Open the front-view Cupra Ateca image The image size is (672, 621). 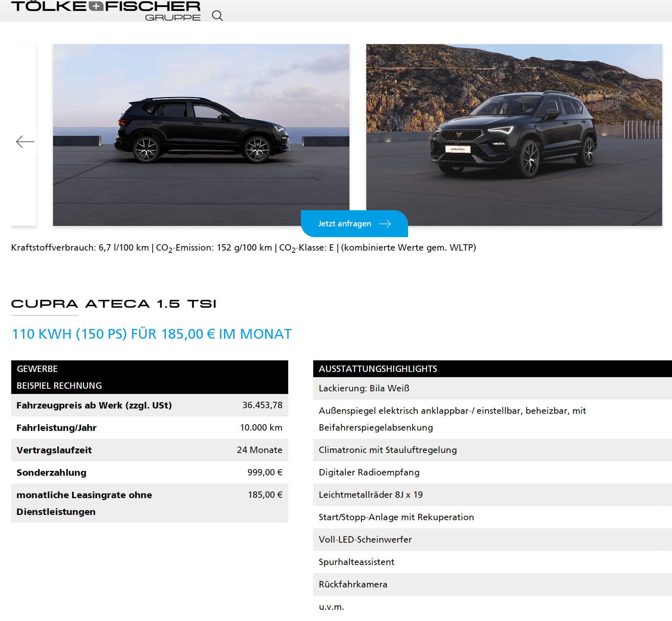[x=514, y=135]
